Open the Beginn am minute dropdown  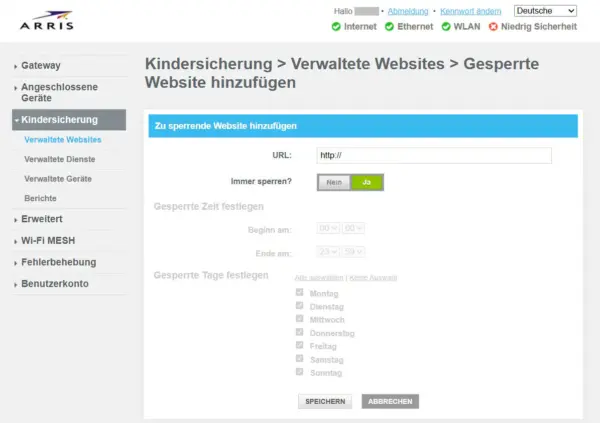(353, 229)
